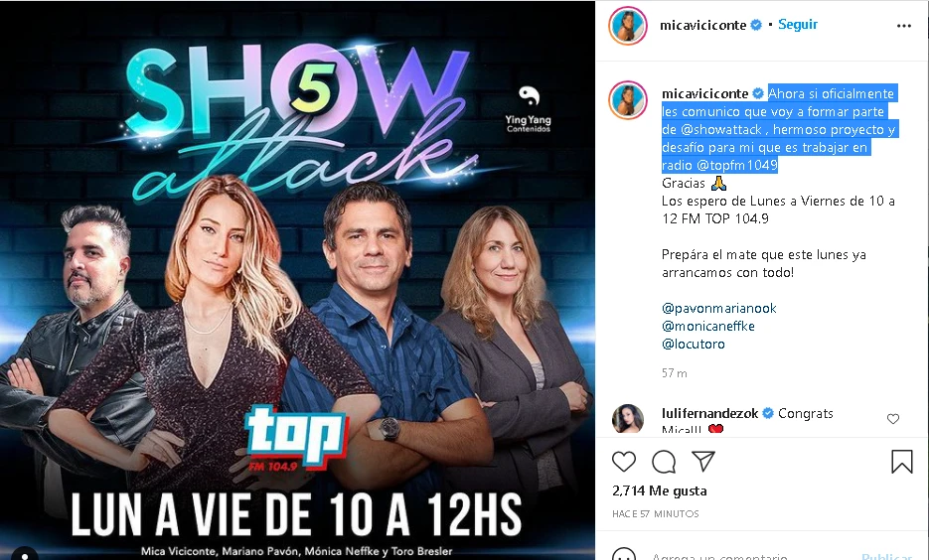Save post with bookmark icon
Image resolution: width=929 pixels, height=560 pixels.
pyautogui.click(x=902, y=462)
